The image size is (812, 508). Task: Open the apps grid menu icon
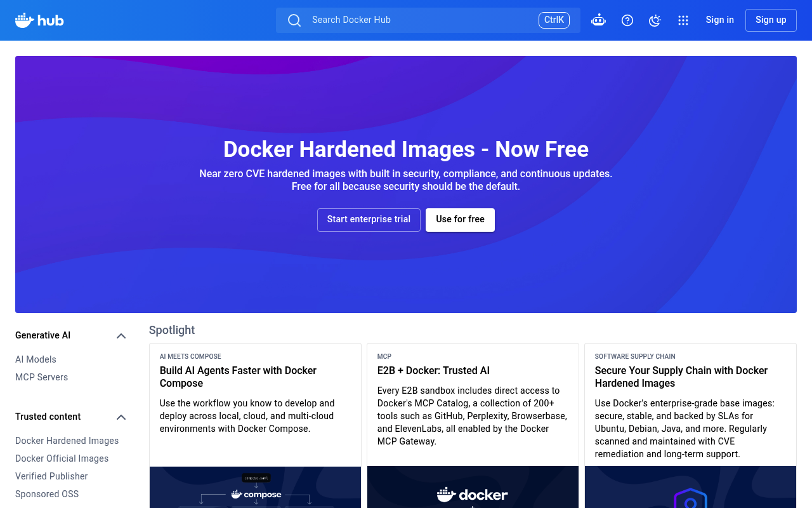(683, 20)
